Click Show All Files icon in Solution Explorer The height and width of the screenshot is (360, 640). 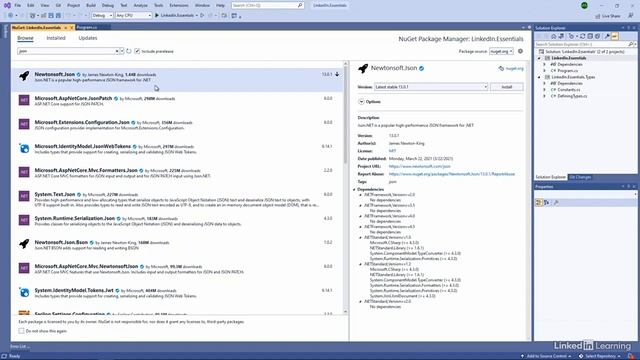click(598, 36)
